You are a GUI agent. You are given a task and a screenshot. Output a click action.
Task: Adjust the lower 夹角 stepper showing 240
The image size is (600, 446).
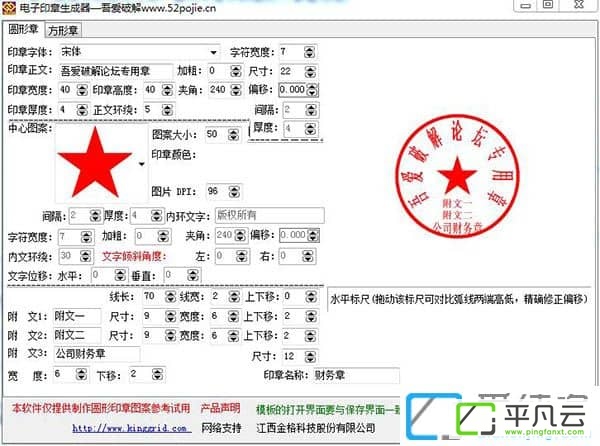(x=240, y=235)
